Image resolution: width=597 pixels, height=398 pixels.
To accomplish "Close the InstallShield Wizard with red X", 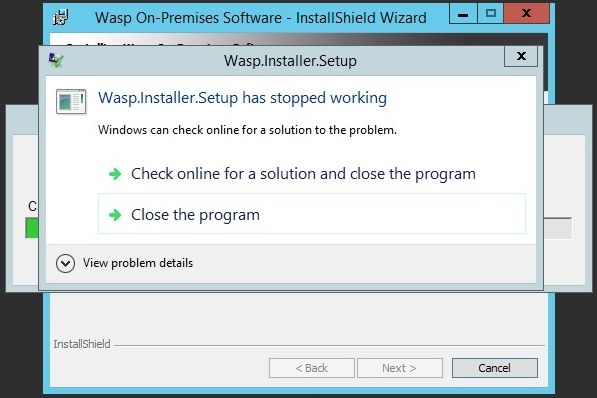I will (x=527, y=14).
